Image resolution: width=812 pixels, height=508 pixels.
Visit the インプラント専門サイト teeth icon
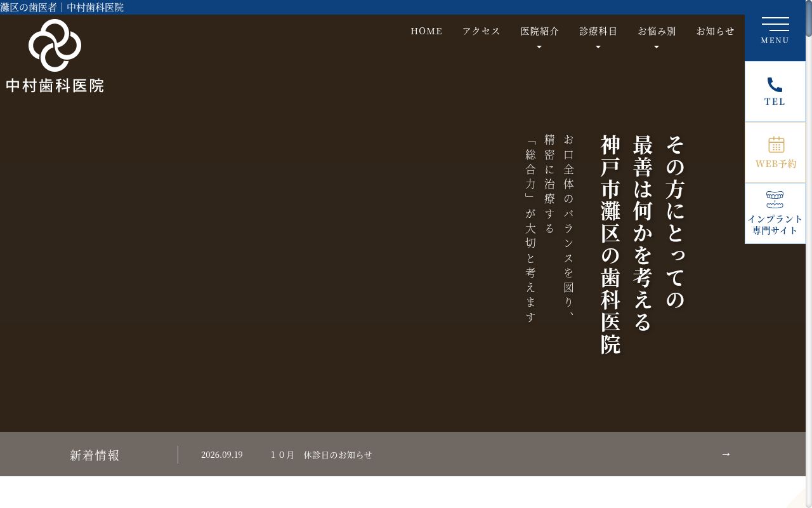coord(775,199)
